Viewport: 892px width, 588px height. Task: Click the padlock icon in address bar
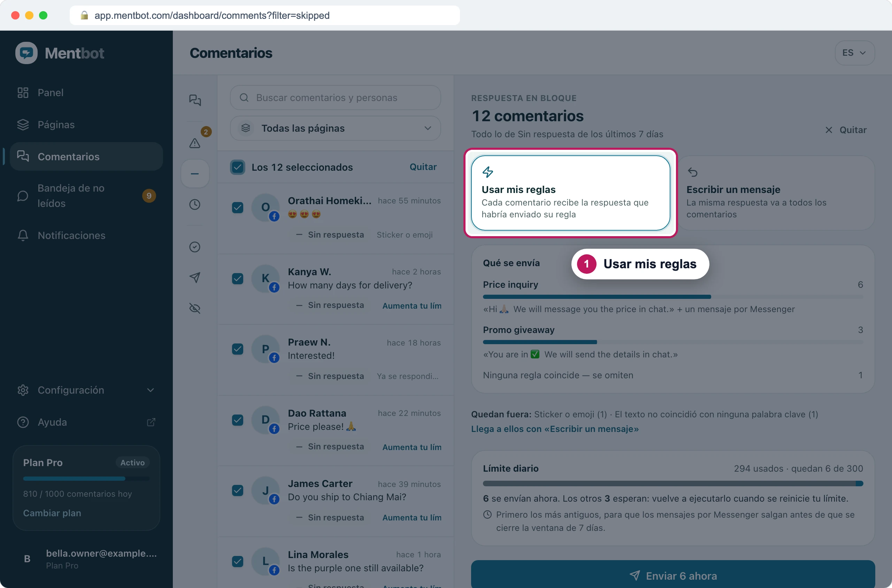(84, 15)
